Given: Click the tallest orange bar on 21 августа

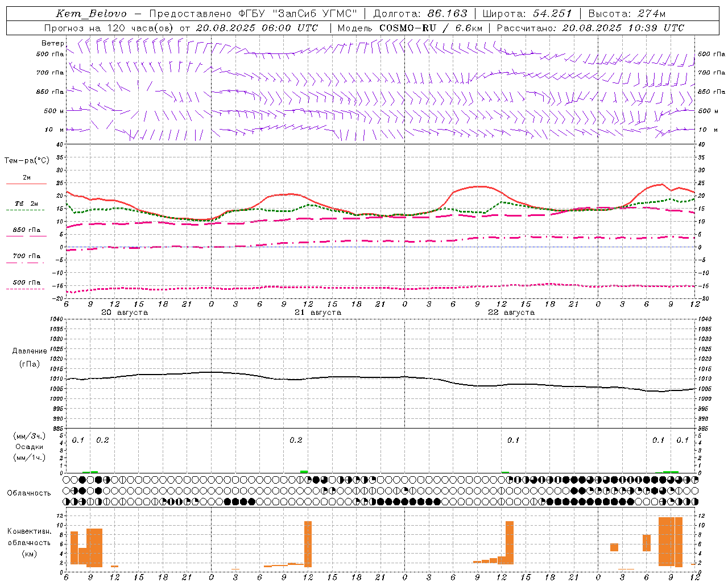Looking at the screenshot, I should pyautogui.click(x=308, y=544).
